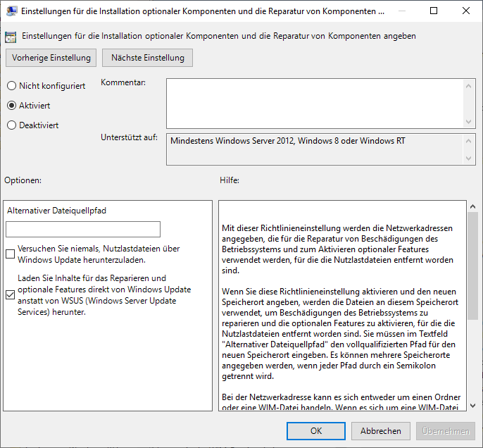The height and width of the screenshot is (448, 483).
Task: Confirm the settings with OK
Action: point(316,431)
